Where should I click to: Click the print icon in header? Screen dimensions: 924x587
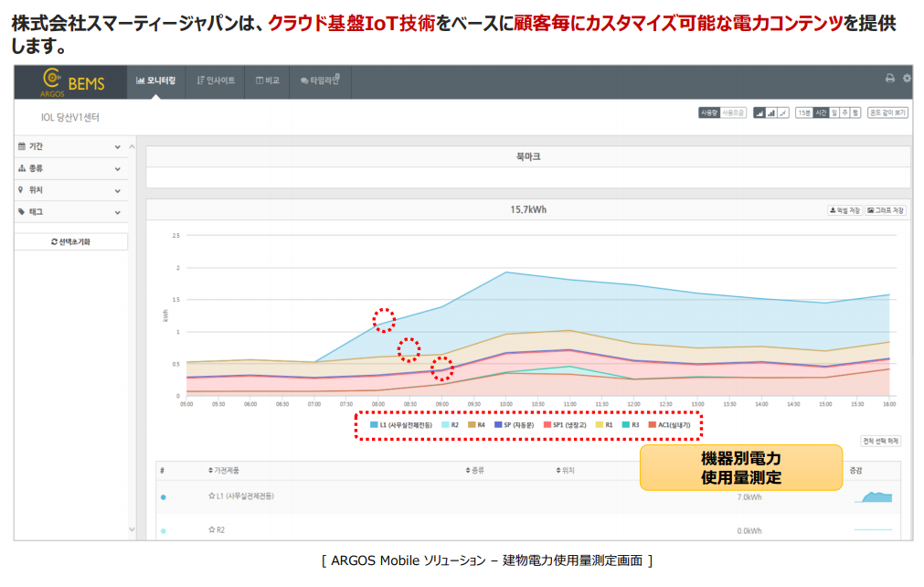click(x=889, y=79)
